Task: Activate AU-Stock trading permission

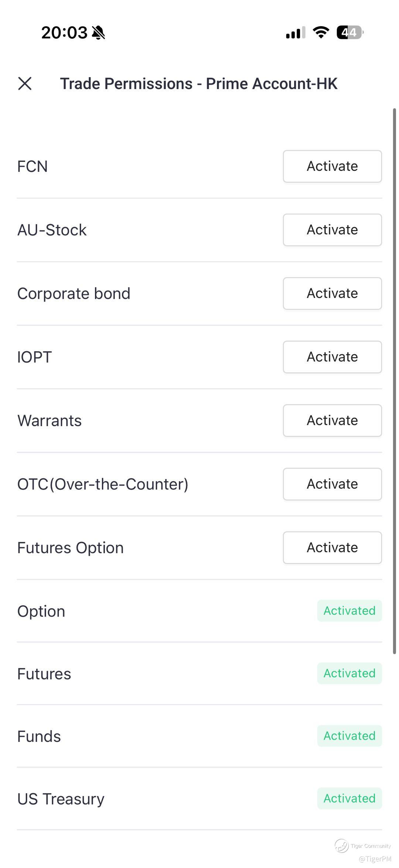Action: coord(332,230)
